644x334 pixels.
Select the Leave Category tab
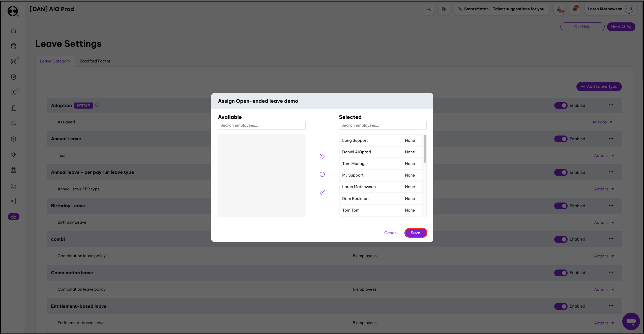55,61
